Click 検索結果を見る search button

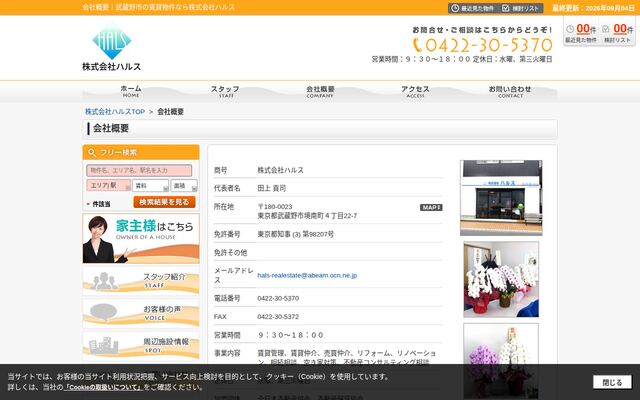point(164,202)
